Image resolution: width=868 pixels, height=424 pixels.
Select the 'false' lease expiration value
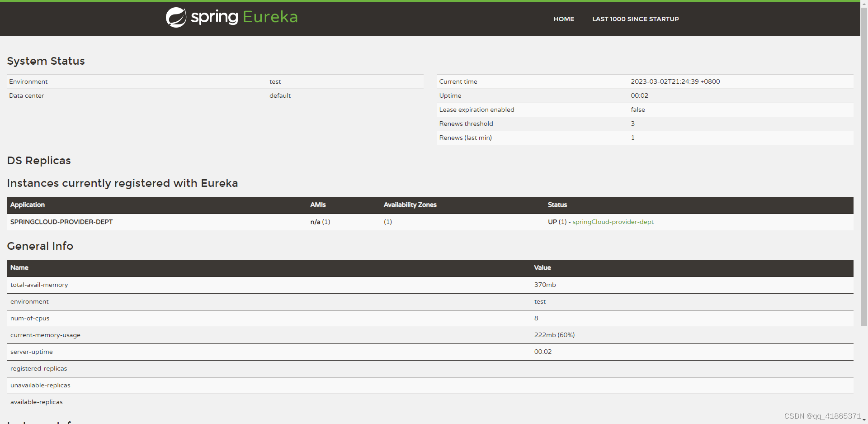(x=638, y=110)
